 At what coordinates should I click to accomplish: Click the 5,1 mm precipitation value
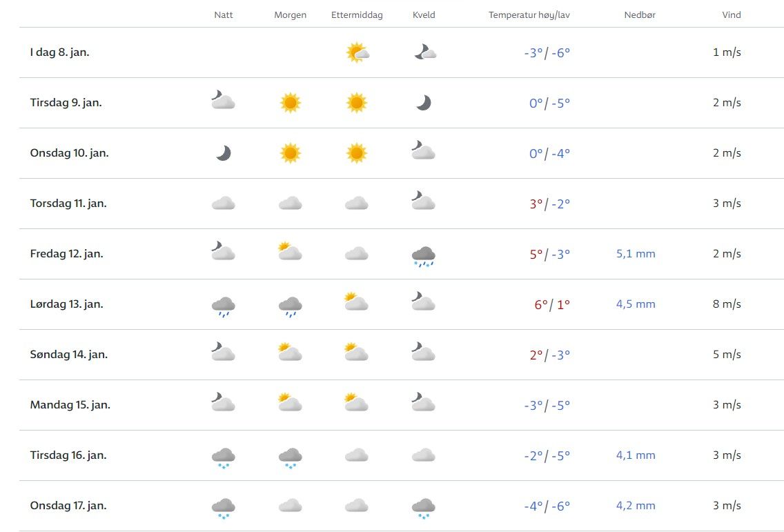[x=636, y=254]
